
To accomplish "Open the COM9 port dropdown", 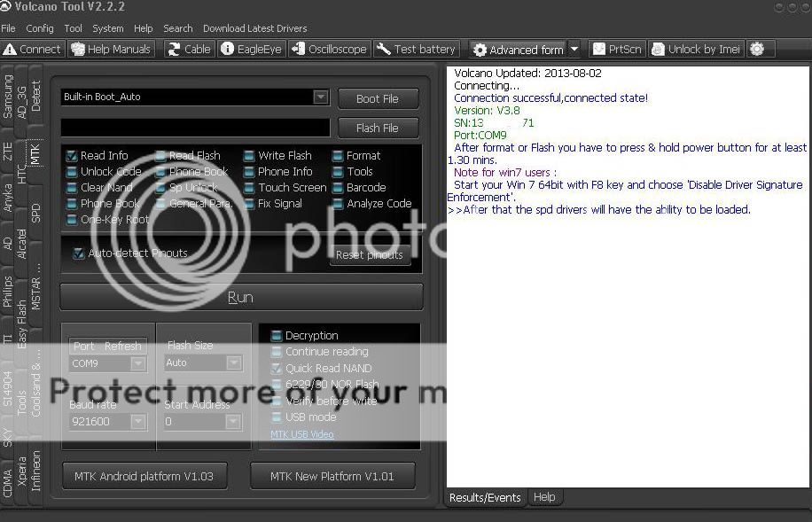I will click(137, 363).
